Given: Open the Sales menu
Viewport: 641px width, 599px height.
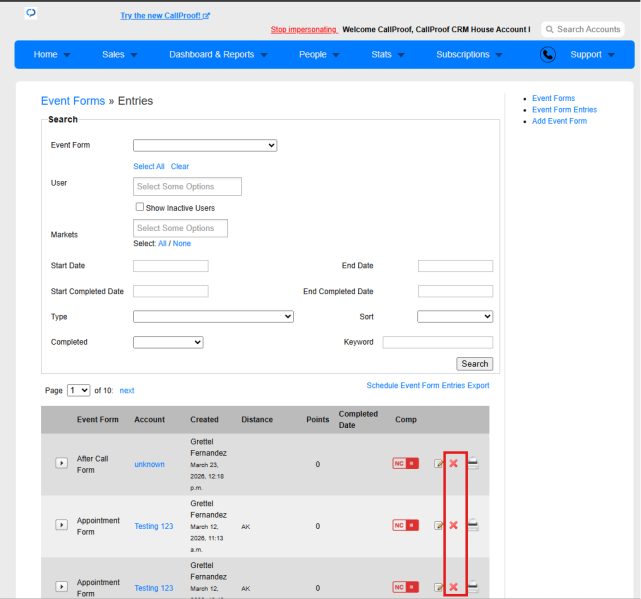Looking at the screenshot, I should 119,54.
